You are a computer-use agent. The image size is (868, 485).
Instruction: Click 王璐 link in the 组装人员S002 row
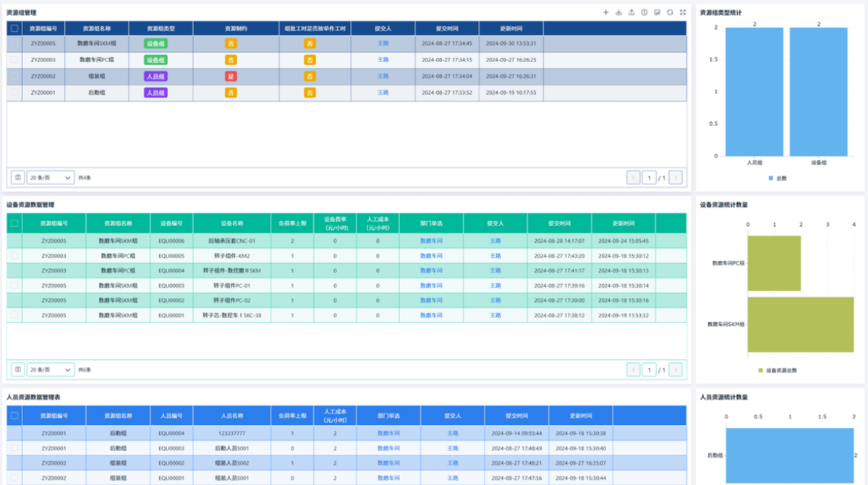click(x=452, y=463)
